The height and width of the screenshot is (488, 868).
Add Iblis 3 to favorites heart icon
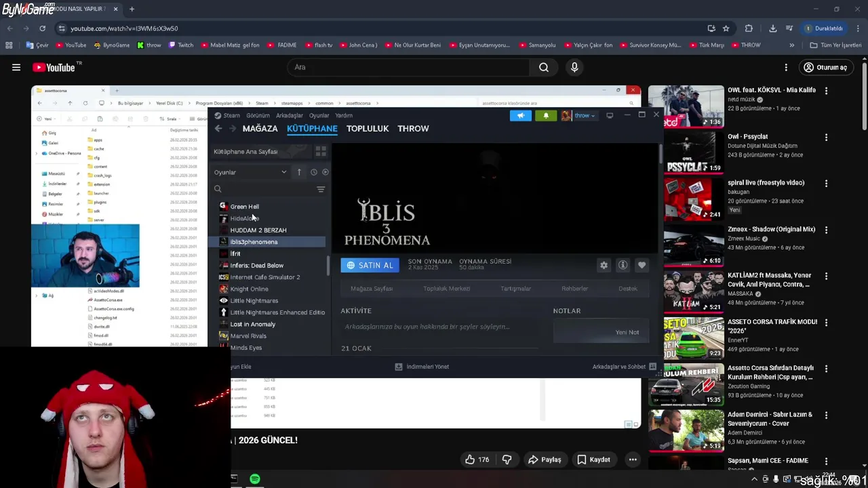coord(642,265)
